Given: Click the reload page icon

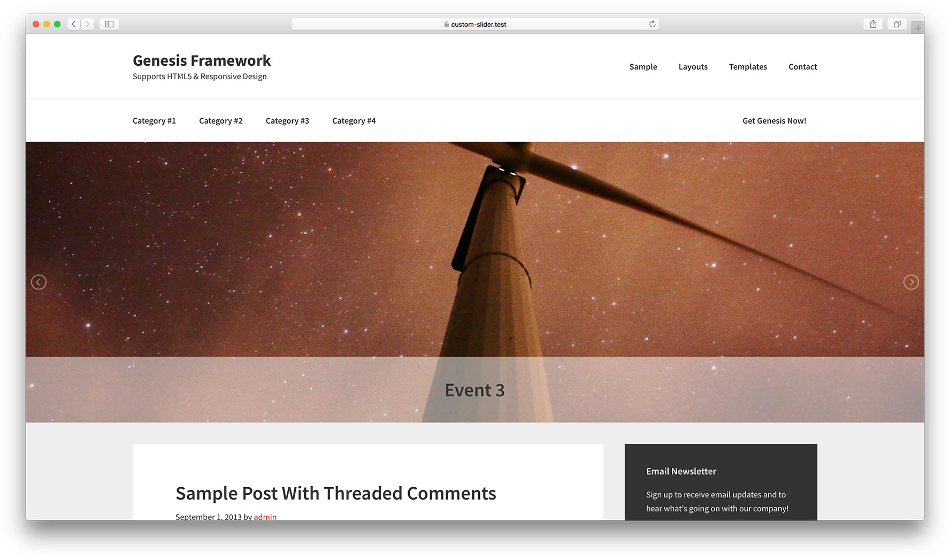Looking at the screenshot, I should point(652,24).
